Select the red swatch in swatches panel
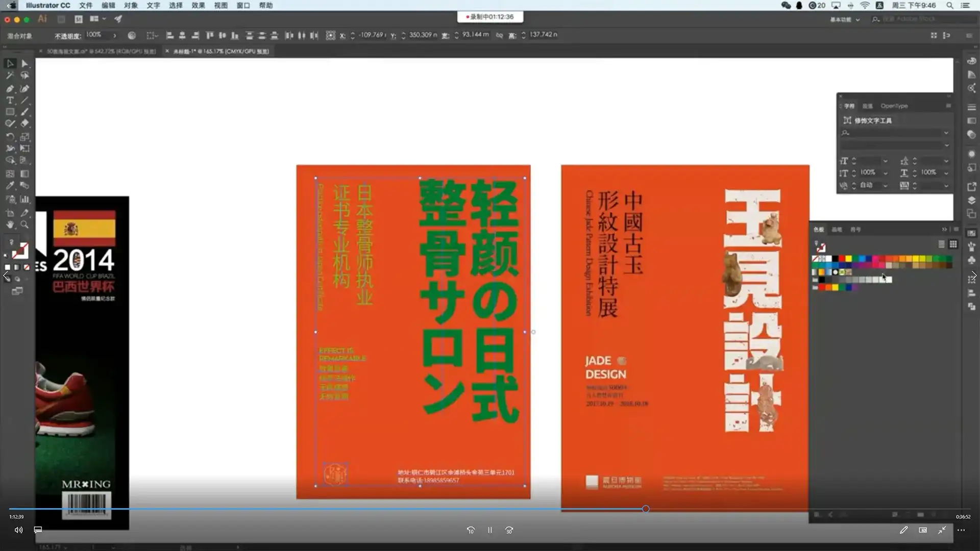The width and height of the screenshot is (980, 551). (842, 259)
